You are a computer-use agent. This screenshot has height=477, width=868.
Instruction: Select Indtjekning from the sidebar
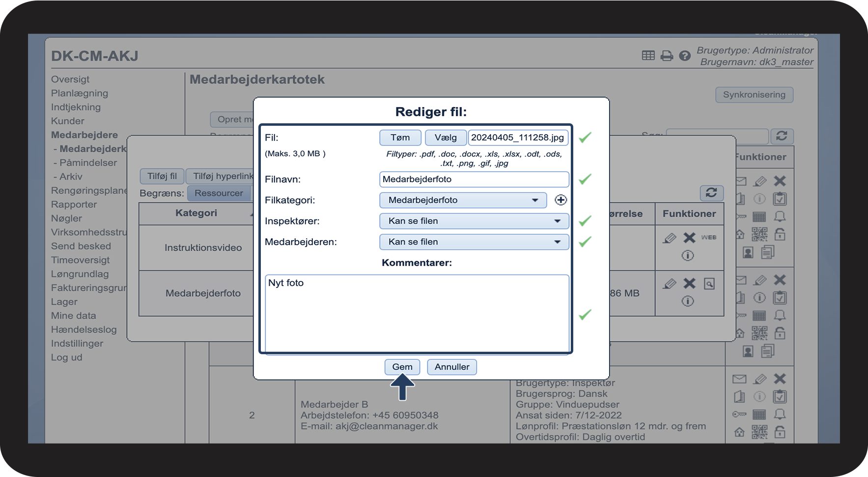(76, 107)
